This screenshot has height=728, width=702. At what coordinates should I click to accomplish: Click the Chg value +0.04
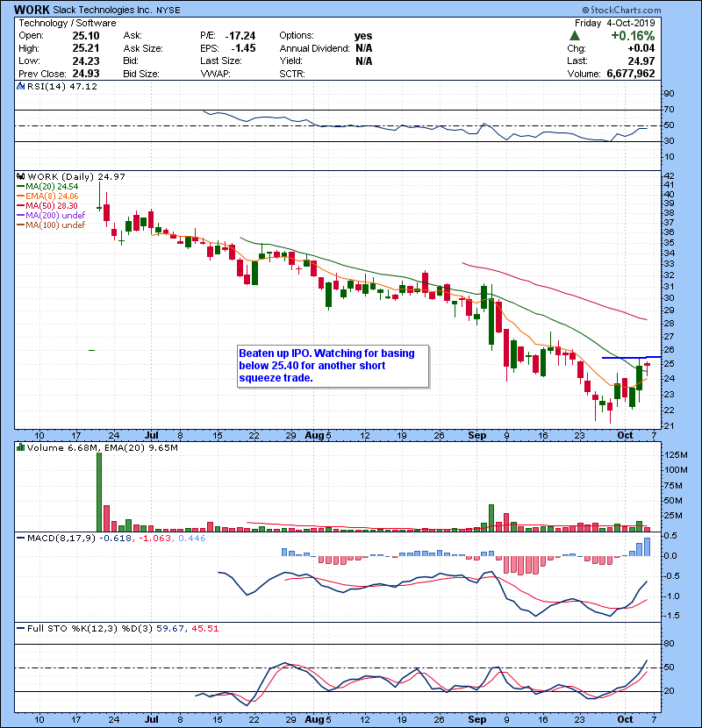coord(641,48)
